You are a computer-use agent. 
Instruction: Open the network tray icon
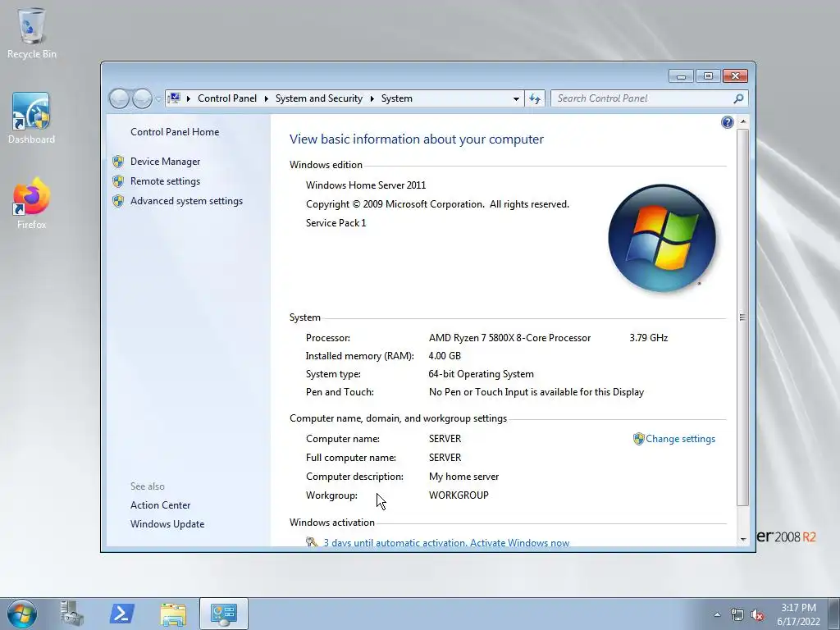coord(737,615)
